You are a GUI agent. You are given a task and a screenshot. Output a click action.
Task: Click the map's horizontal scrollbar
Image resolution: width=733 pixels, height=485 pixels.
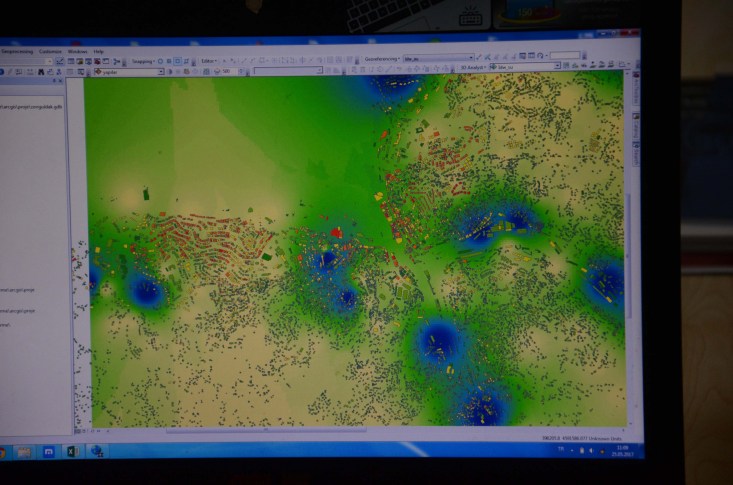coord(300,432)
